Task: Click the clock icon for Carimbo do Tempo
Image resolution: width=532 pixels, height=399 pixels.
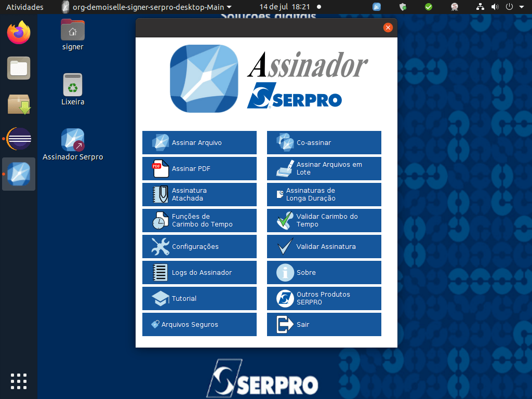Action: click(x=160, y=220)
